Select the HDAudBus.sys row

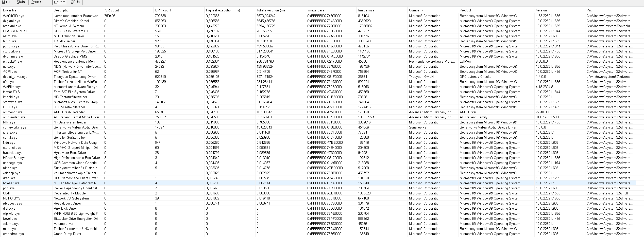[x=318, y=158]
